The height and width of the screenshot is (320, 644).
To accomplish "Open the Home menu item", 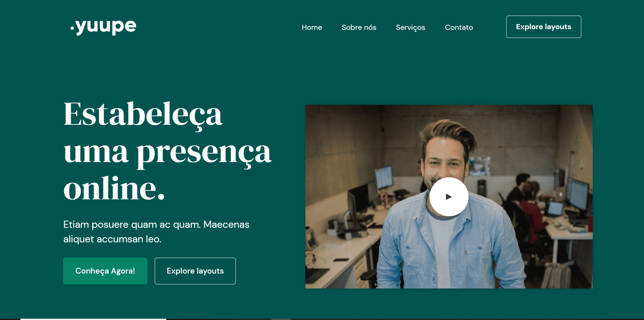I will click(312, 27).
